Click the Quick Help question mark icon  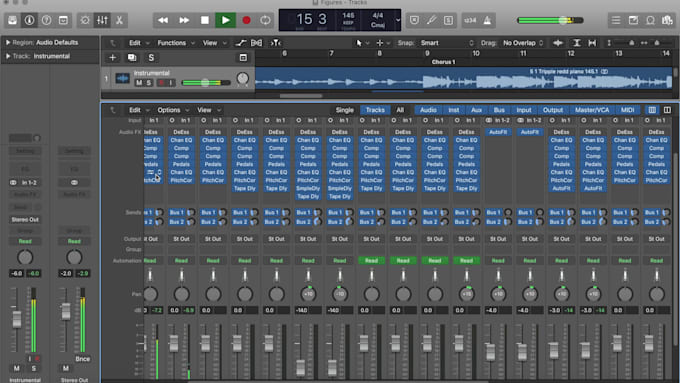coord(46,20)
